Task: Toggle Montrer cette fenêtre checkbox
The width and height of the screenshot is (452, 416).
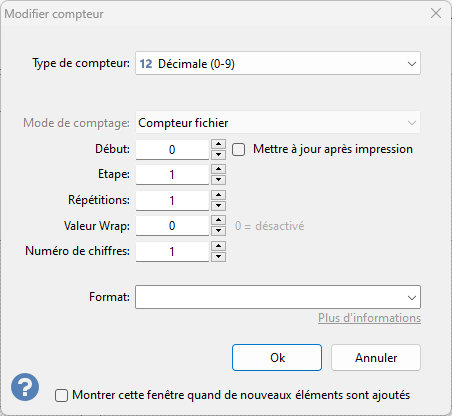Action: point(61,395)
